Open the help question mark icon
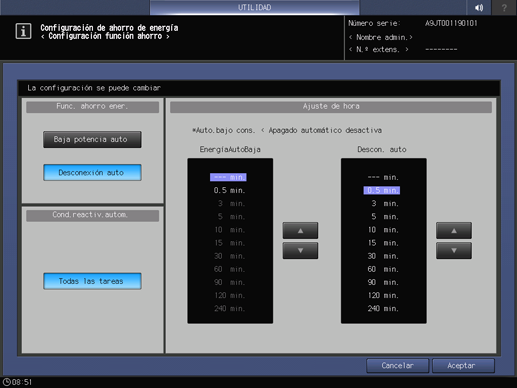 click(504, 7)
